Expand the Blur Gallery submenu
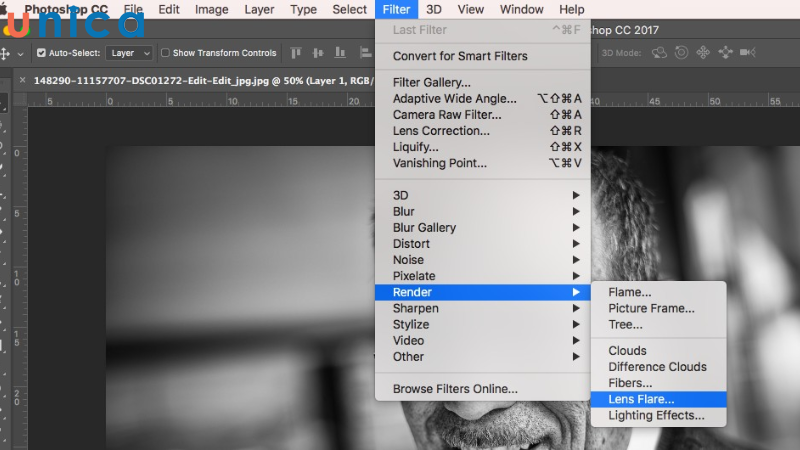 [483, 228]
